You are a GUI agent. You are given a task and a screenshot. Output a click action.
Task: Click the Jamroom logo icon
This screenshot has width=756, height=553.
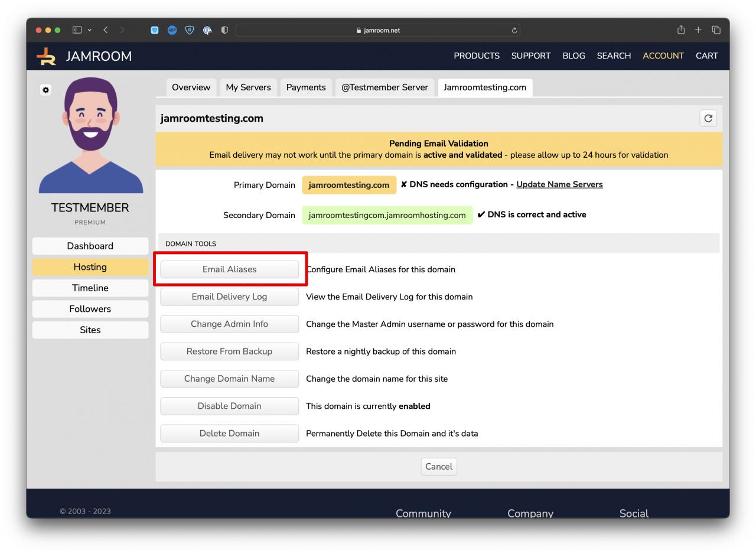(46, 56)
